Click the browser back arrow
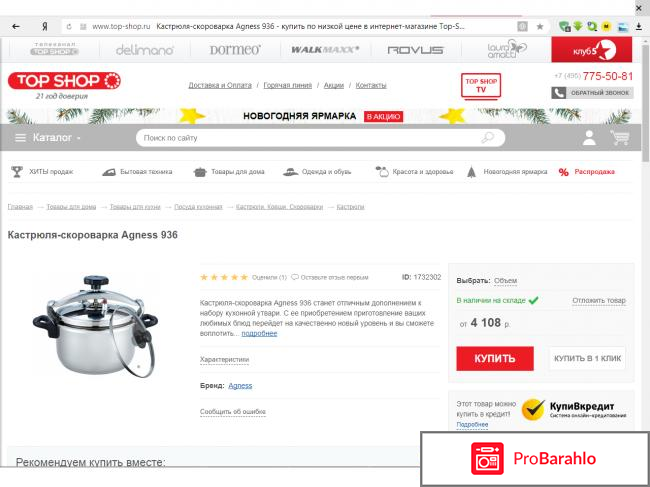650x487 pixels. pyautogui.click(x=16, y=27)
